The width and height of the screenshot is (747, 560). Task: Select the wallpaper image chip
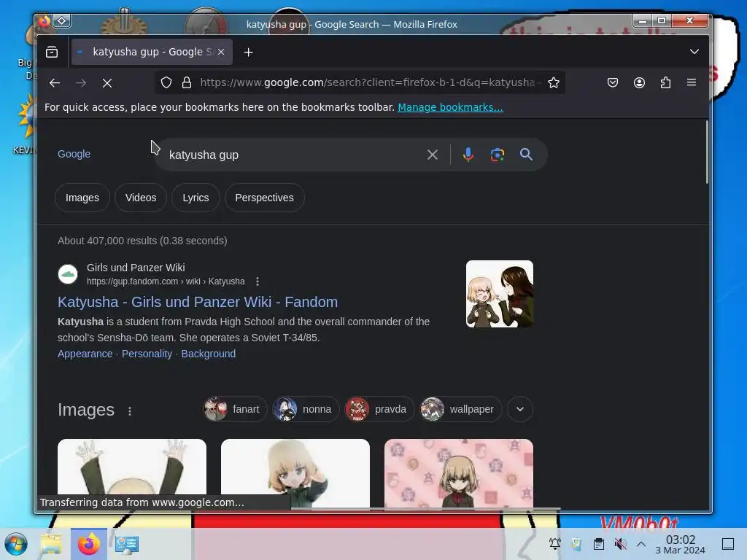tap(461, 409)
